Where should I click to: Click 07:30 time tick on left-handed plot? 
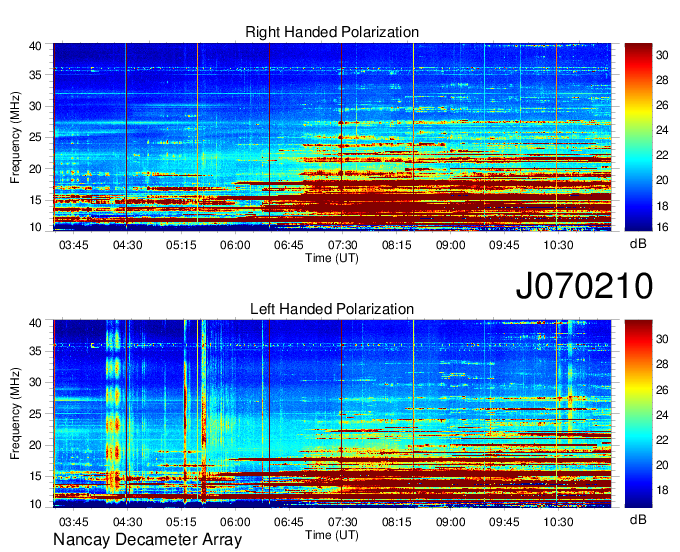[x=343, y=522]
